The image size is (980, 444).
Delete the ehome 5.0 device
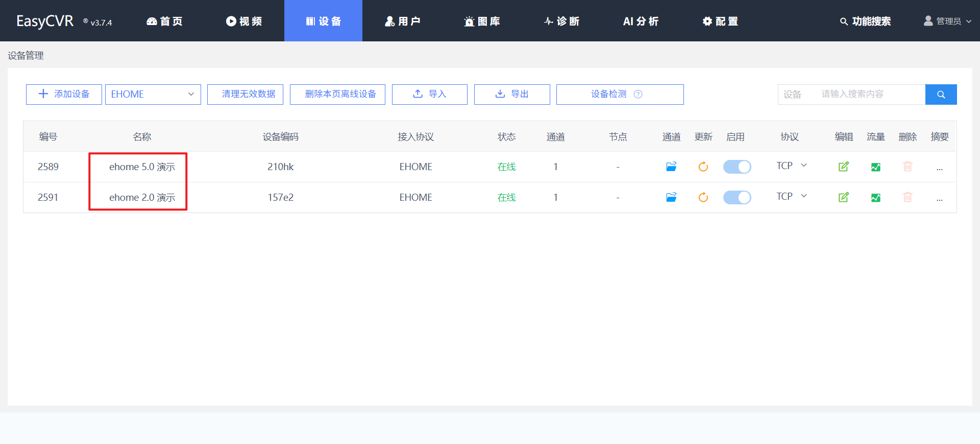coord(907,167)
